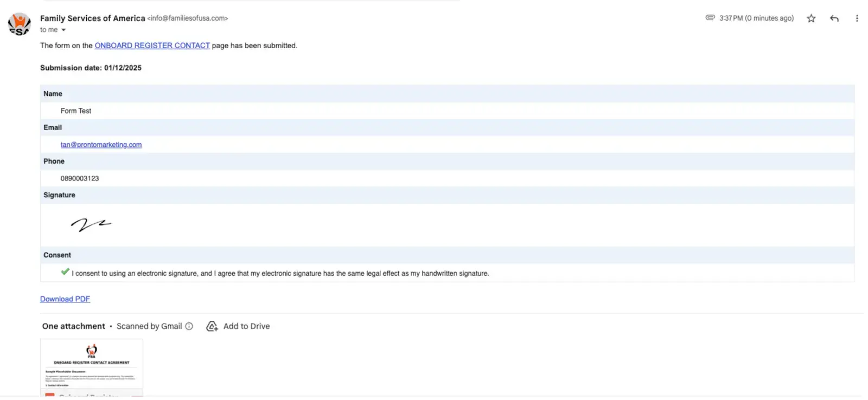Open the ONBOARD REGISTER CONTACT link
This screenshot has height=400, width=868.
click(152, 46)
